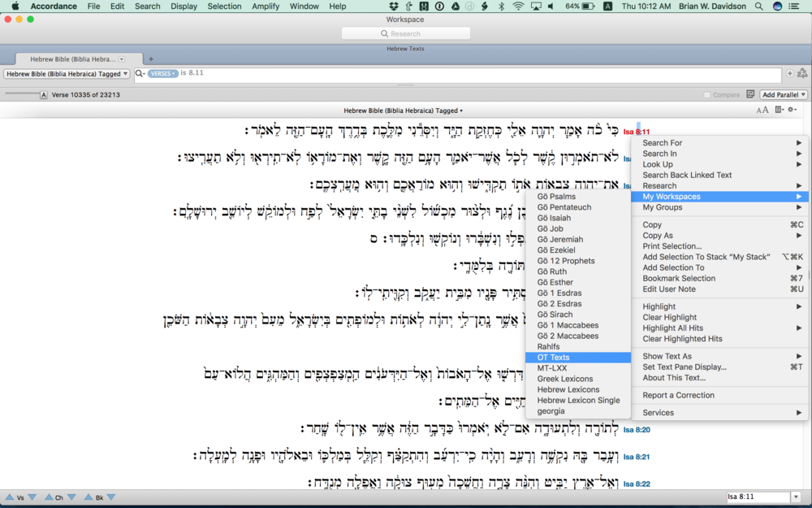Open the verse reference dropdown at bottom right
The image size is (812, 508).
[x=795, y=497]
